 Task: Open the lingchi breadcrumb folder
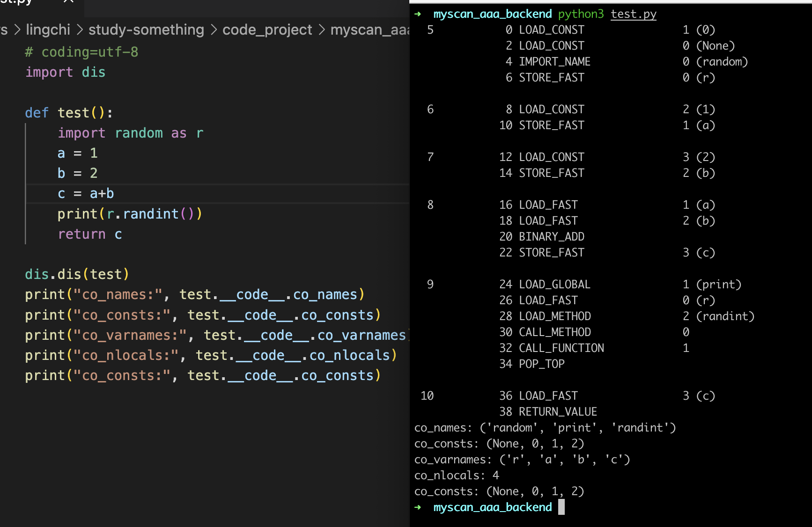point(48,30)
